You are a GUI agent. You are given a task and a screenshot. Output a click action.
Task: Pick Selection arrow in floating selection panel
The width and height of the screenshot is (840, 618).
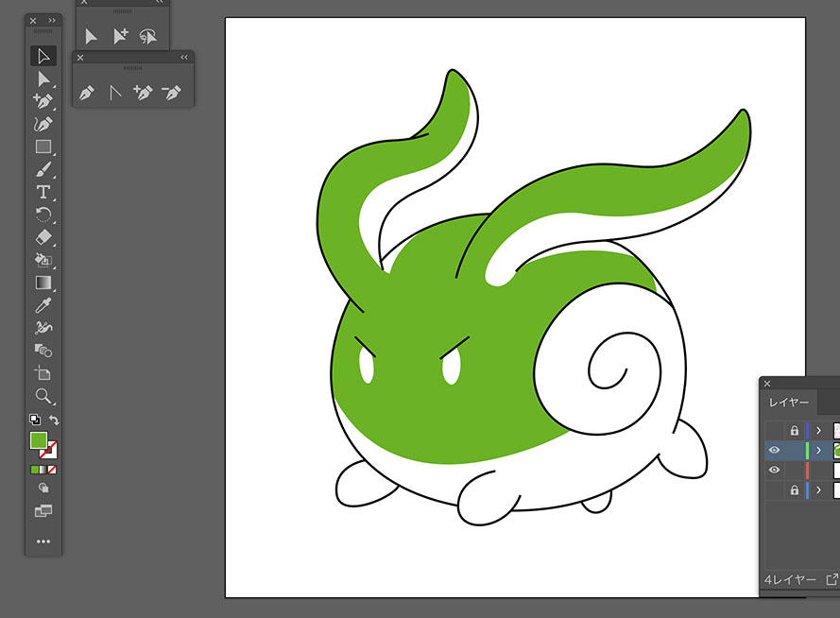pos(91,37)
